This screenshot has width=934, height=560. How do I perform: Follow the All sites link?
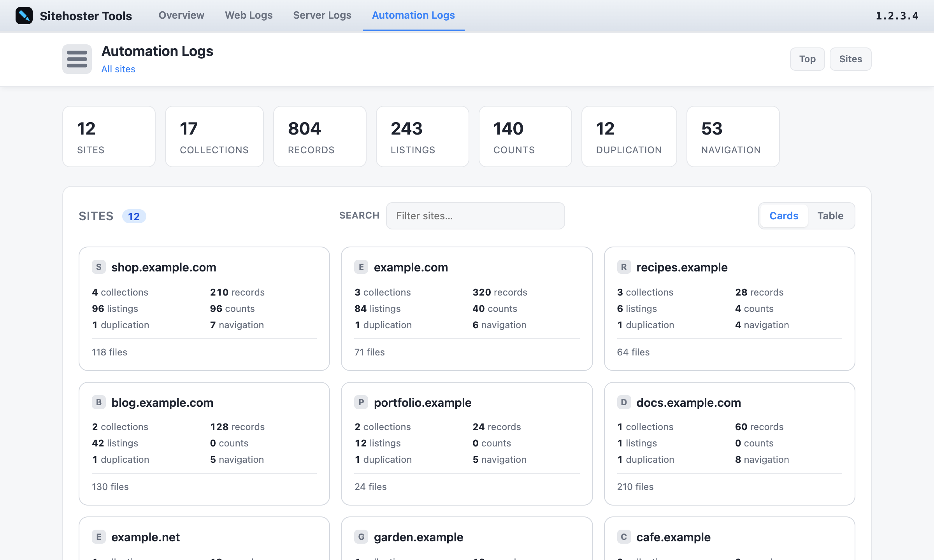(x=118, y=69)
